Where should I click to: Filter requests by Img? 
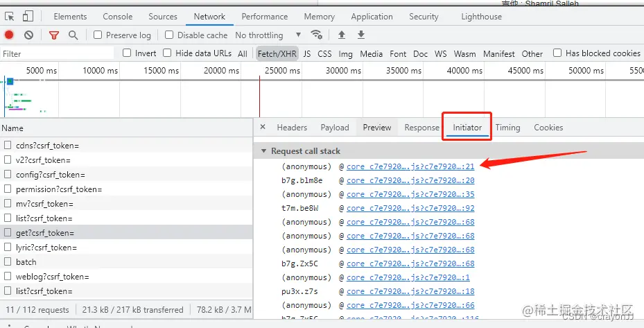click(345, 53)
